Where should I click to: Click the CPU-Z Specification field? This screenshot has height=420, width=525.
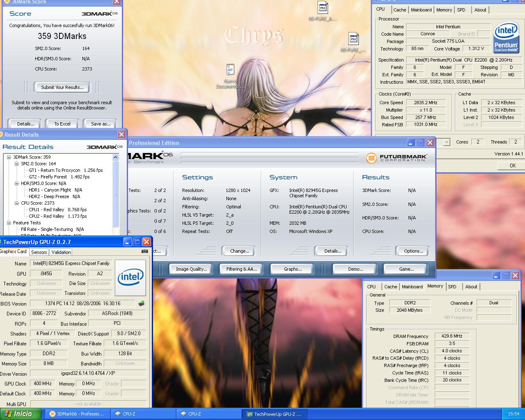click(463, 60)
